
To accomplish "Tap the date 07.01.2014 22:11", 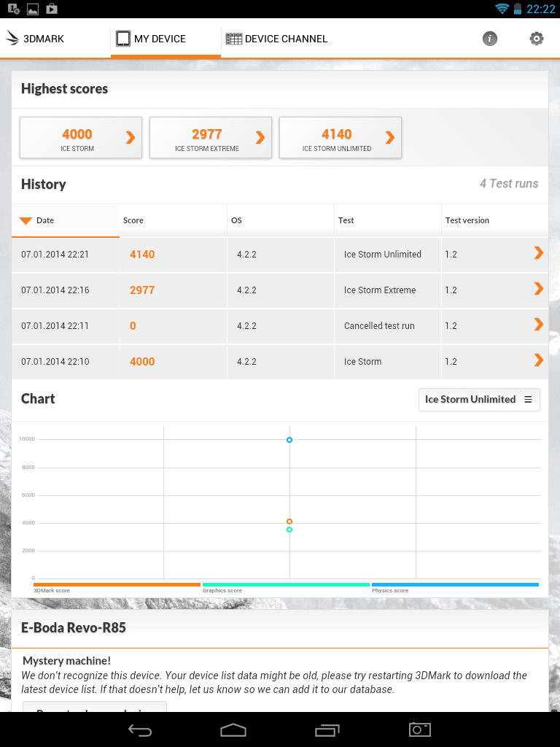I will click(x=55, y=326).
